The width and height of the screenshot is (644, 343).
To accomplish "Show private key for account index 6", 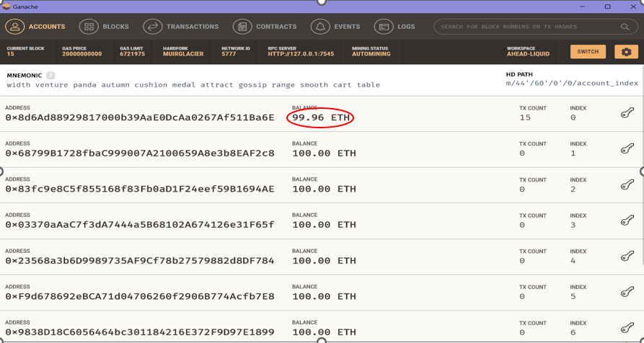I will pyautogui.click(x=627, y=328).
